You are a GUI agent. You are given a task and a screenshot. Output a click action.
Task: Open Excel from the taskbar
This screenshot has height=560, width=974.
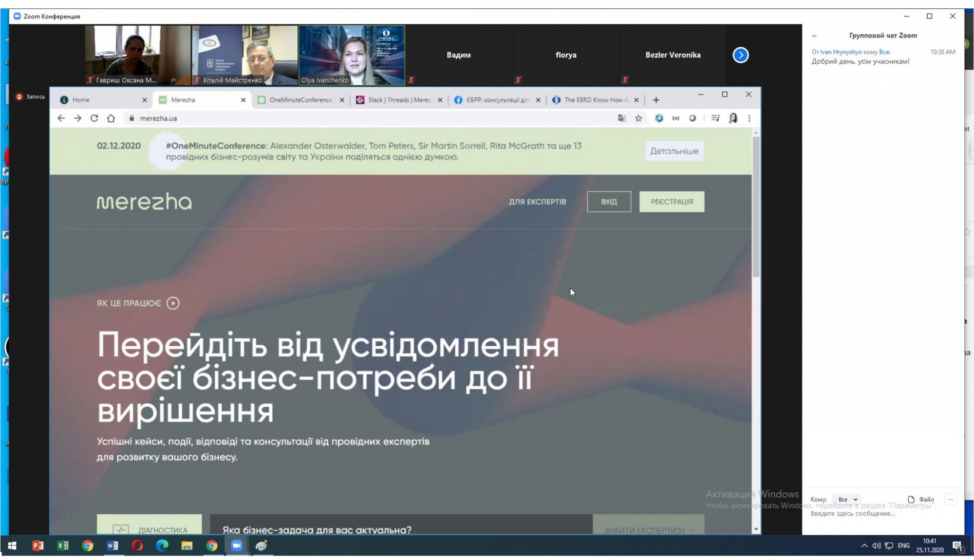pos(63,546)
